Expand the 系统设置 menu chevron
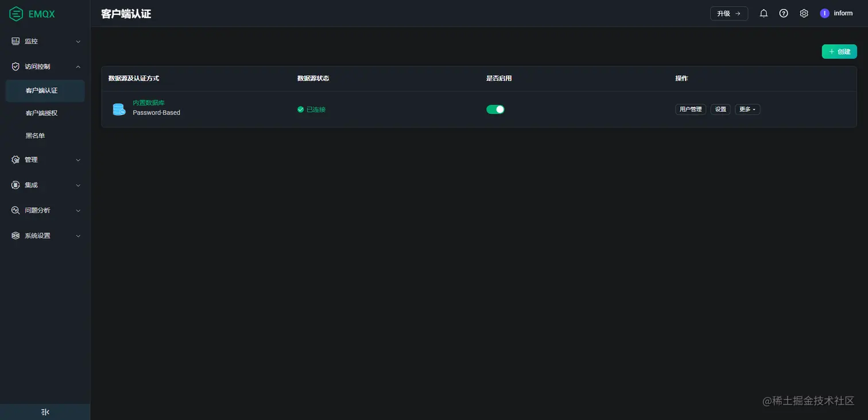The width and height of the screenshot is (868, 420). pyautogui.click(x=79, y=235)
